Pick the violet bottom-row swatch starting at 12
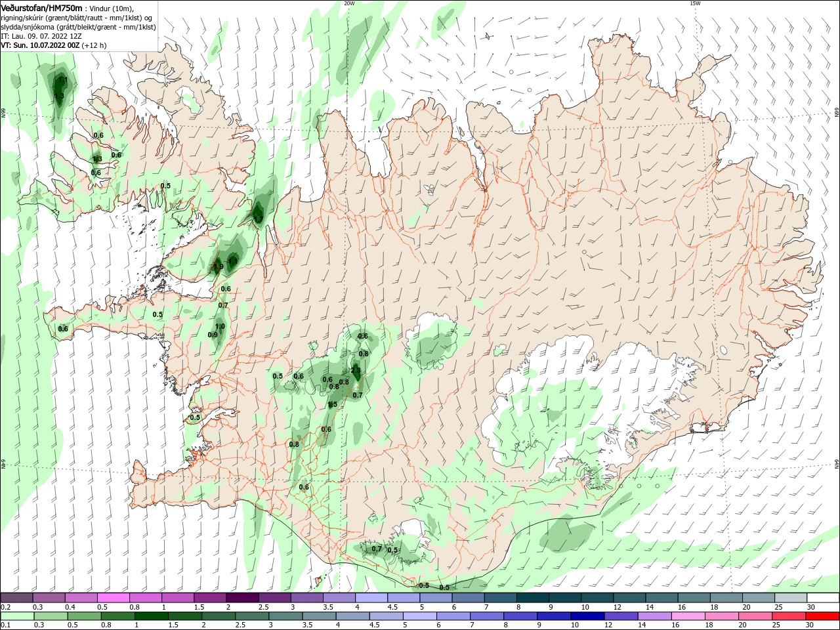This screenshot has height=630, width=840. coord(621,616)
